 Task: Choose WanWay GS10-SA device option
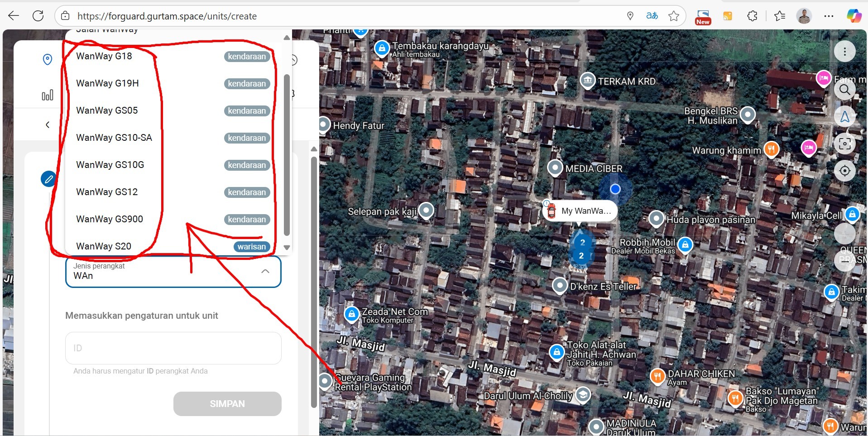(114, 138)
